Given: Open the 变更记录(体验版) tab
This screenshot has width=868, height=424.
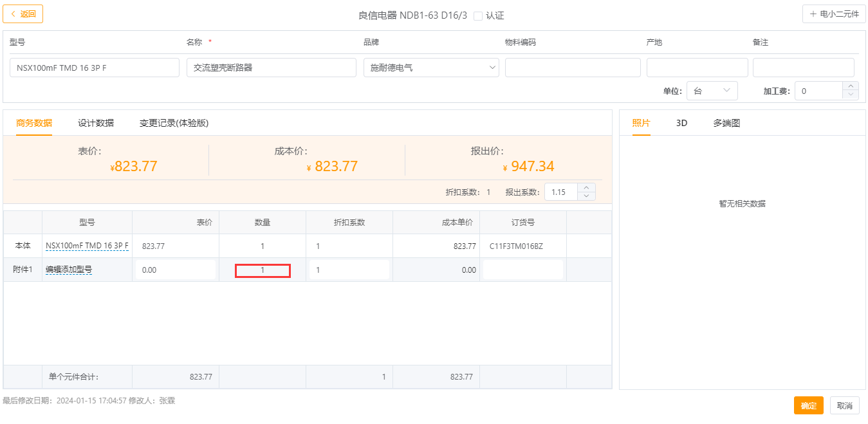Looking at the screenshot, I should (174, 123).
